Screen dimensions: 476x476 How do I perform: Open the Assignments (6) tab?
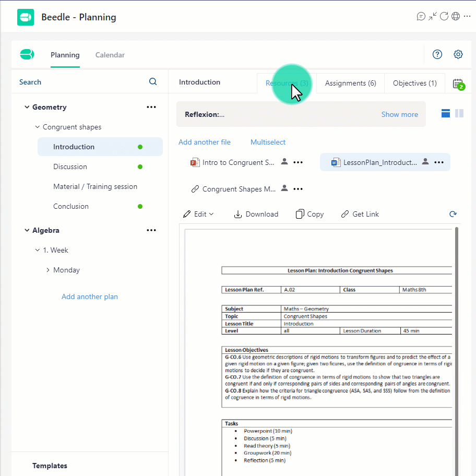click(x=351, y=83)
